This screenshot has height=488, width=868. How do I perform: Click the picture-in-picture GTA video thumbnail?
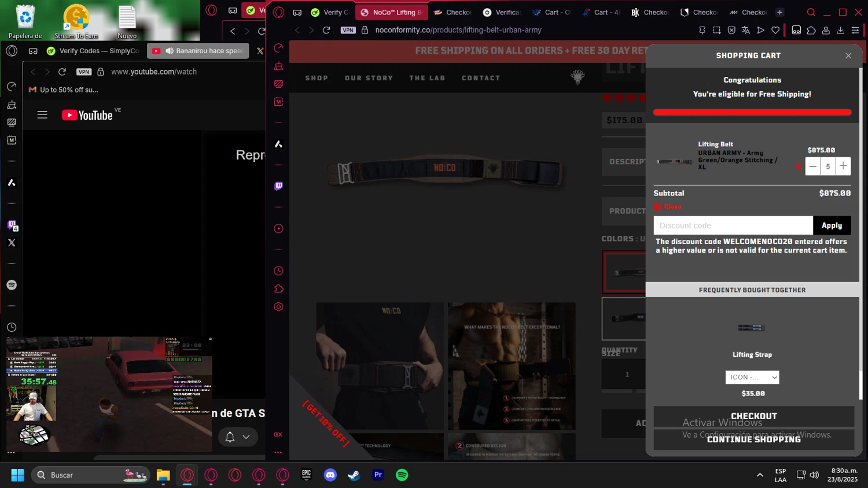(x=109, y=394)
